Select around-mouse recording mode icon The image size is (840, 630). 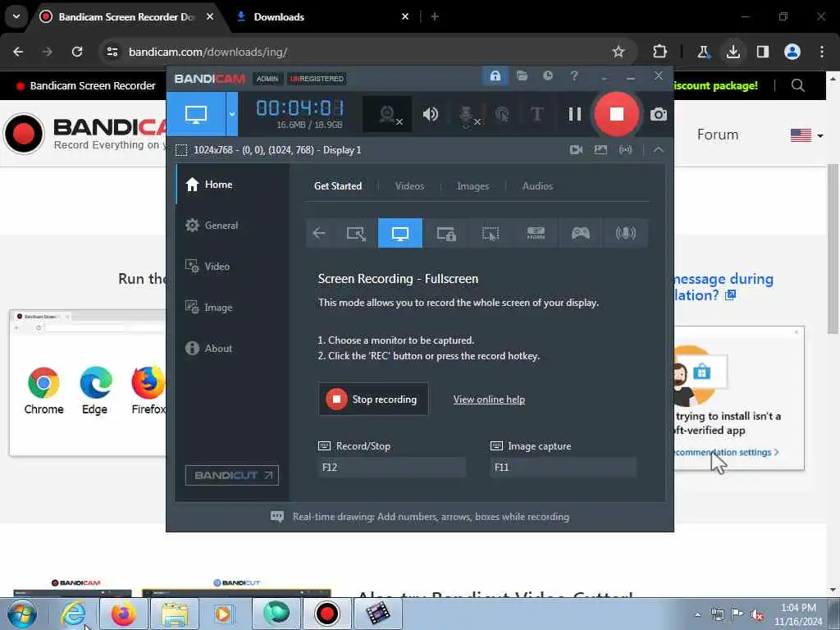pyautogui.click(x=491, y=233)
